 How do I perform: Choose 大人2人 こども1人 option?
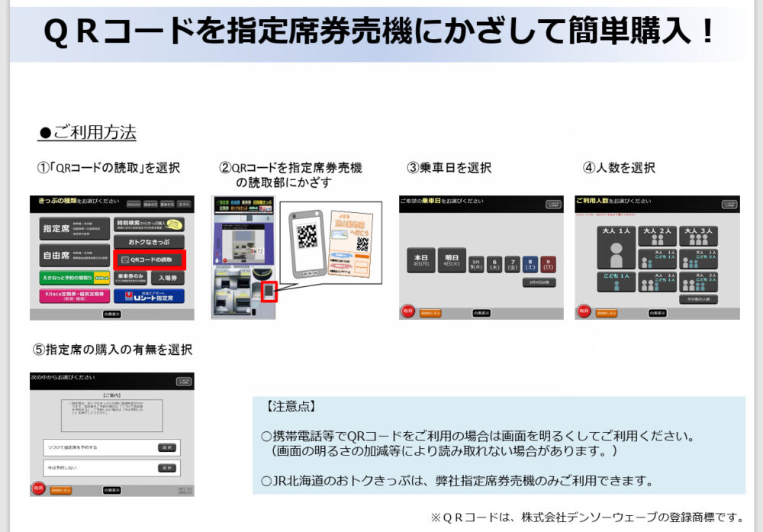click(x=658, y=282)
